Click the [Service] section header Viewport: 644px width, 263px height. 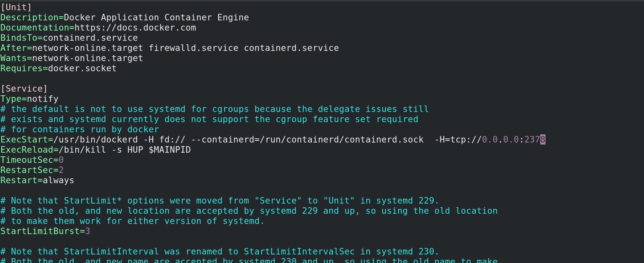click(x=24, y=89)
